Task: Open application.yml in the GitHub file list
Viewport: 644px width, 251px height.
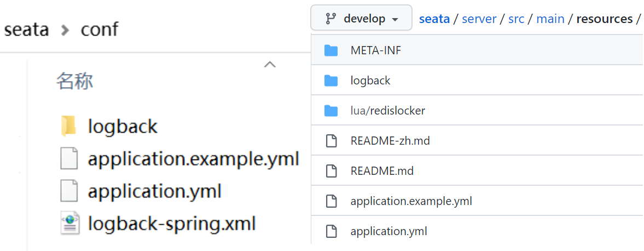Action: tap(388, 231)
